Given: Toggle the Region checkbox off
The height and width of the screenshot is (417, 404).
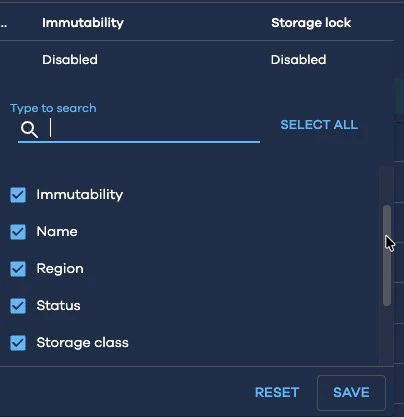Looking at the screenshot, I should click(x=18, y=269).
